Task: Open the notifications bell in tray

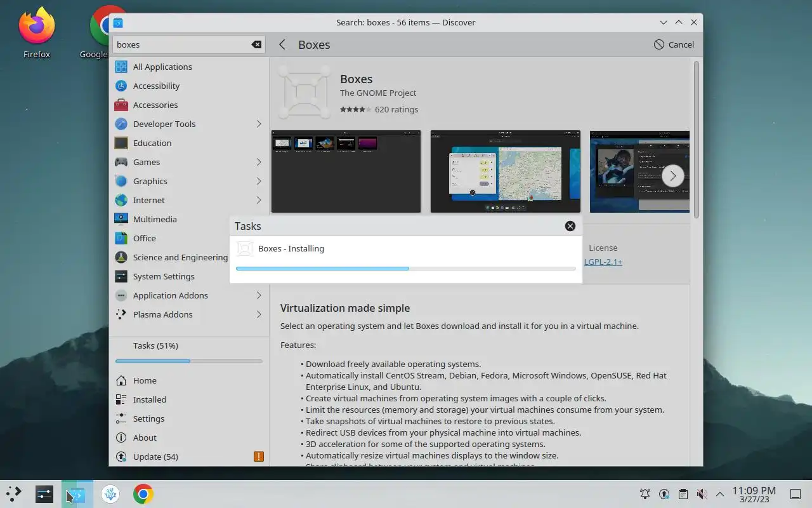Action: pos(645,494)
